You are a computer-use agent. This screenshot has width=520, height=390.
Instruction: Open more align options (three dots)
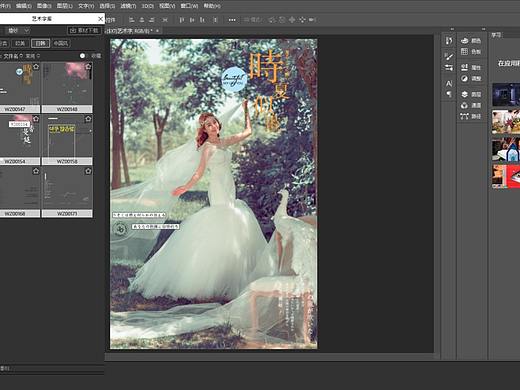232,20
